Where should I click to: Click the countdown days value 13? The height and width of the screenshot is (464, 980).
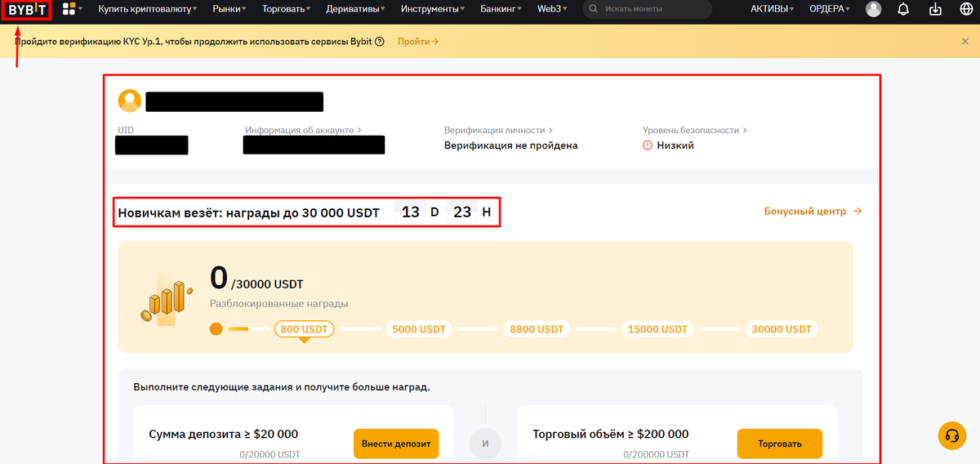(x=411, y=212)
